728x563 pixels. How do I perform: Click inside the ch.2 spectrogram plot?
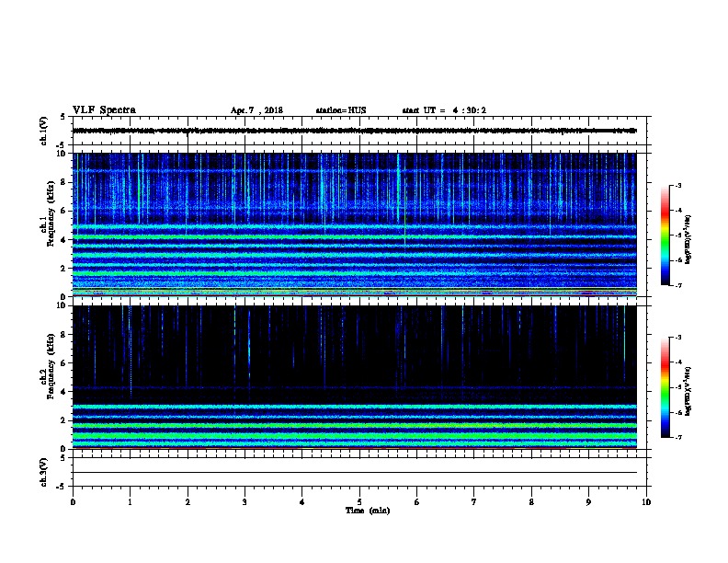[355, 377]
